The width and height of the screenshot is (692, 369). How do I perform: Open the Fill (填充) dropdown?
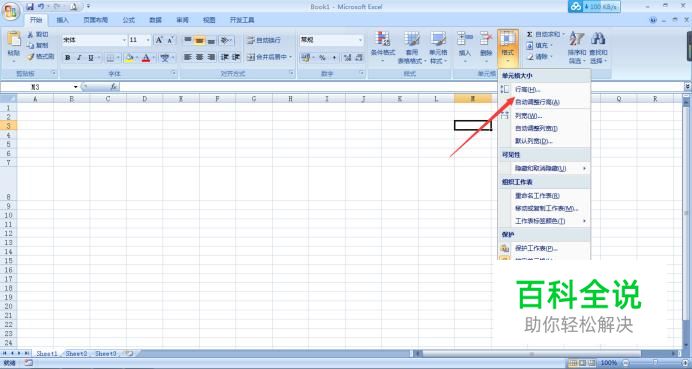pyautogui.click(x=539, y=45)
